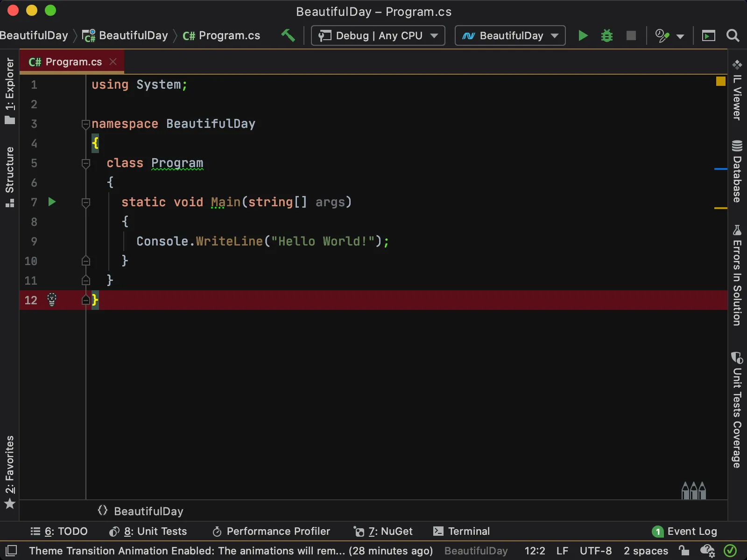Open the Errors In Solution panel
Image resolution: width=747 pixels, height=560 pixels.
[x=737, y=275]
